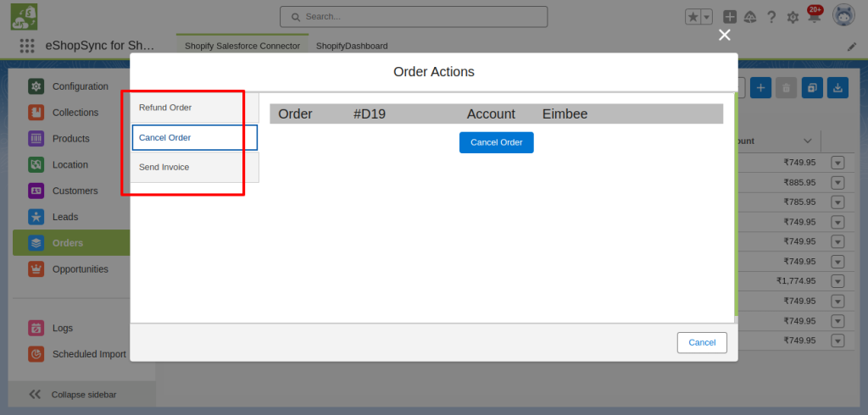Select the Cancel Order tab in dialog
Image resolution: width=868 pixels, height=415 pixels.
[x=194, y=137]
